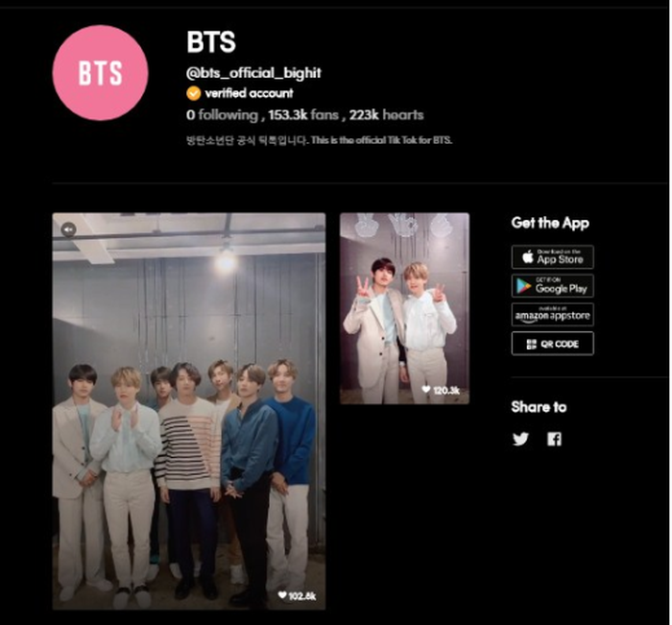The image size is (672, 625).
Task: Open the QR CODE button
Action: coord(552,344)
